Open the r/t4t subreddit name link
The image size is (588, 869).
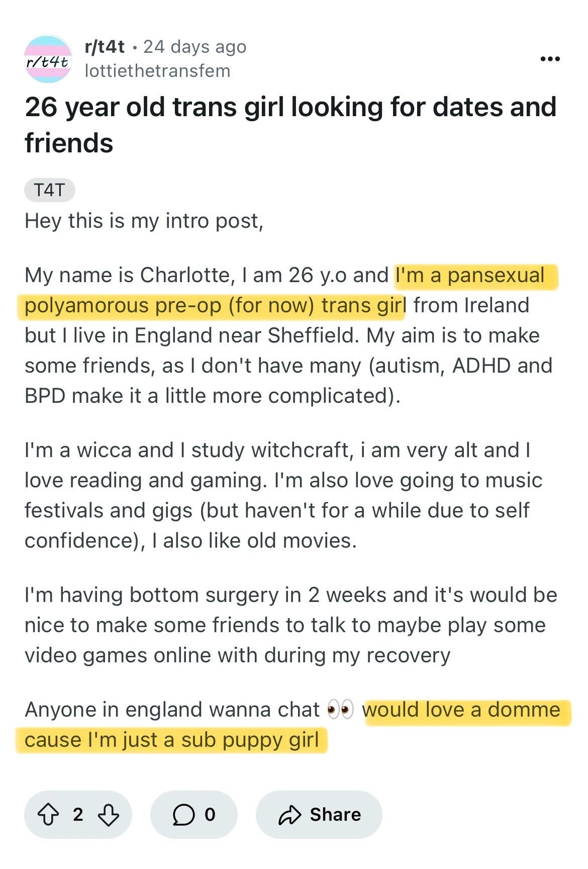point(105,47)
